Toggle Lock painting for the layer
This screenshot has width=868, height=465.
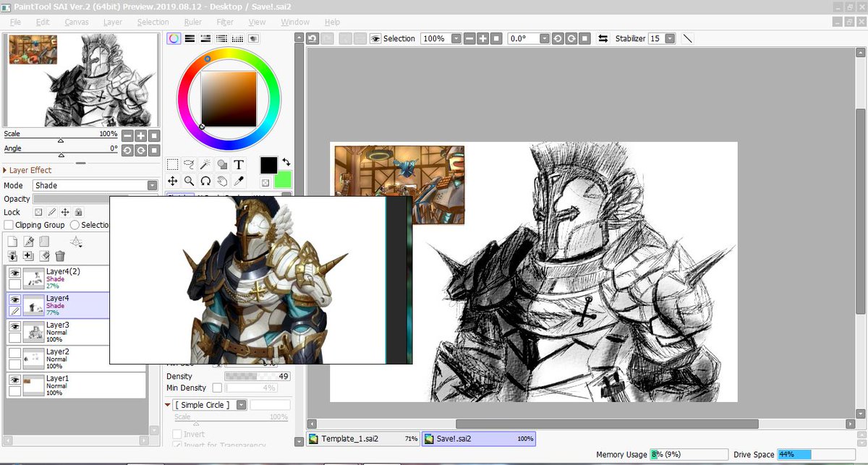pos(52,212)
